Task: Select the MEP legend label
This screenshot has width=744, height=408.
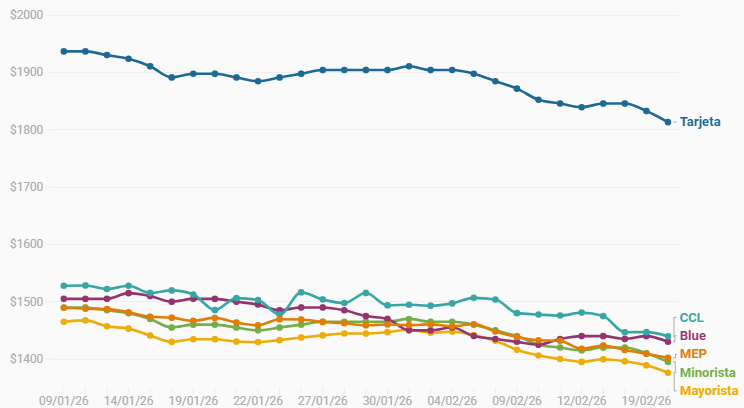Action: point(692,354)
